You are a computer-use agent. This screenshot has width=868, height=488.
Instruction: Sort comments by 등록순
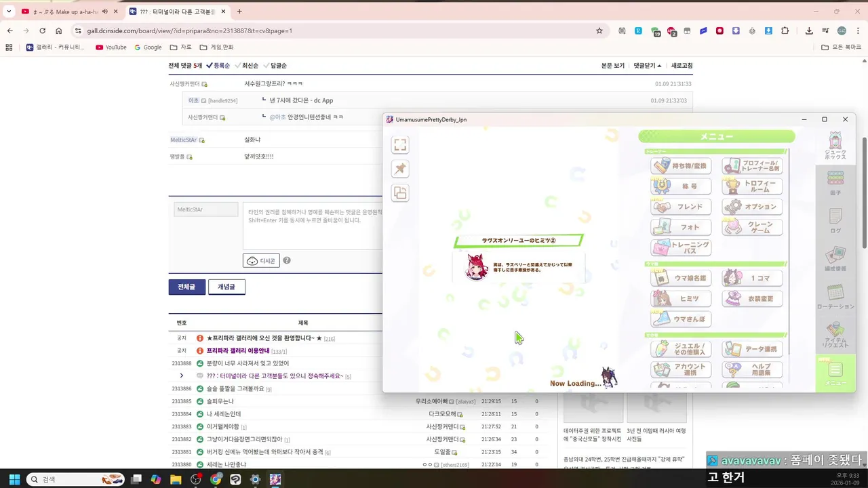coord(218,66)
